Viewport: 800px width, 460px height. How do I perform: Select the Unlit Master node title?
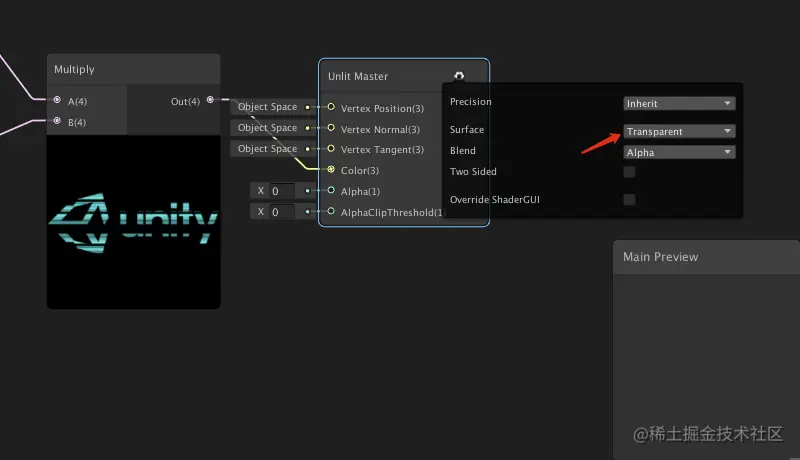358,76
